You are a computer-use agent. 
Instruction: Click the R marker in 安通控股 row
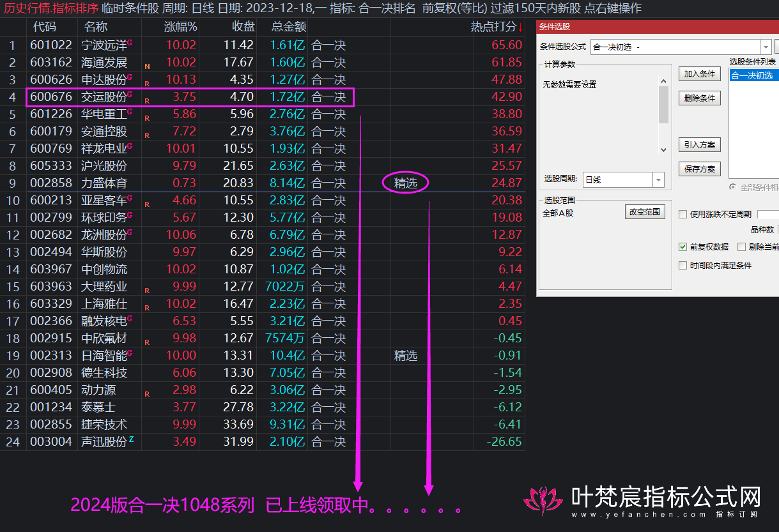(147, 135)
